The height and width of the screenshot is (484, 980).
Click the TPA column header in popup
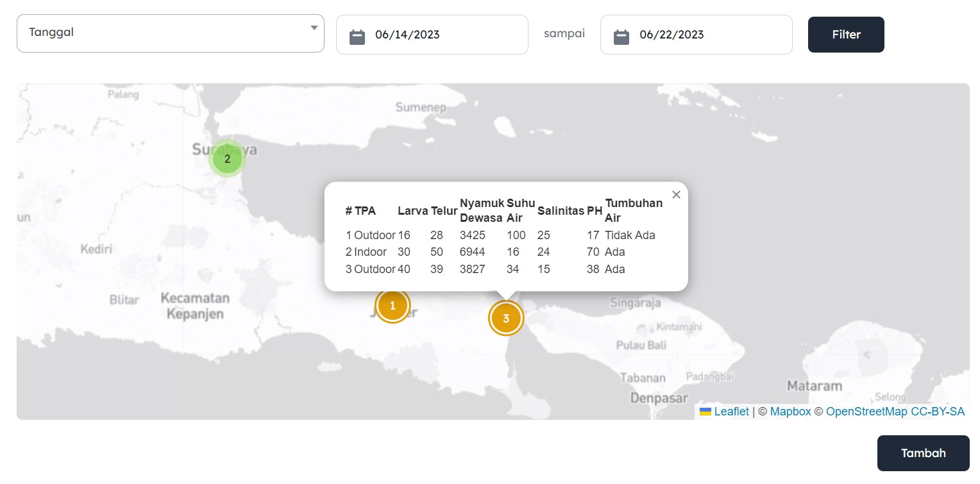point(365,211)
